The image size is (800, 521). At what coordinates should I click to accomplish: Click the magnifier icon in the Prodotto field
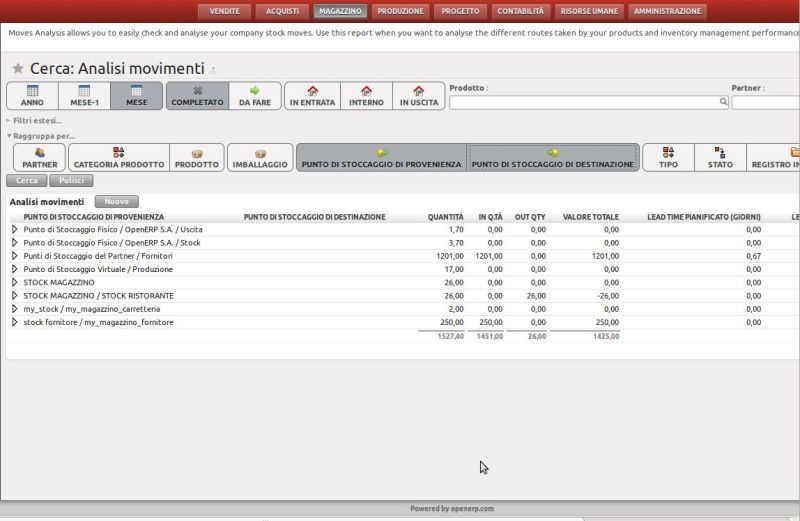click(x=723, y=102)
